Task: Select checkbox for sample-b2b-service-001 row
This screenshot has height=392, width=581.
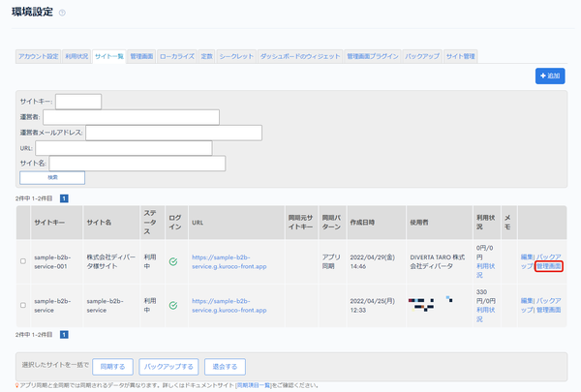Action: (23, 261)
